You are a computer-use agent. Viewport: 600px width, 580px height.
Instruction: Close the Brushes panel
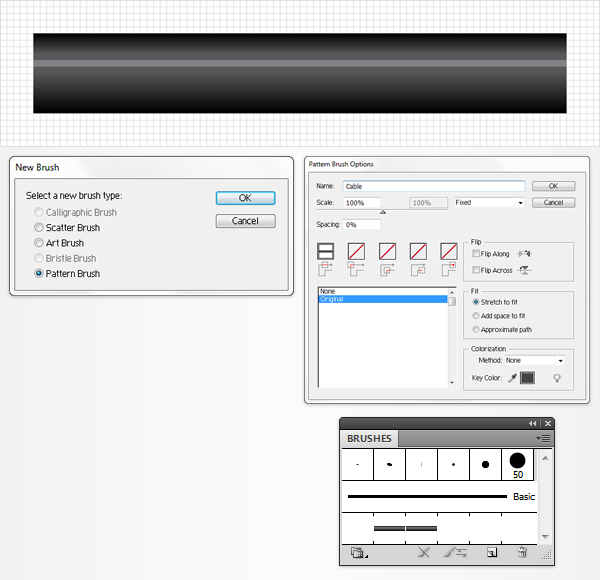pos(548,423)
